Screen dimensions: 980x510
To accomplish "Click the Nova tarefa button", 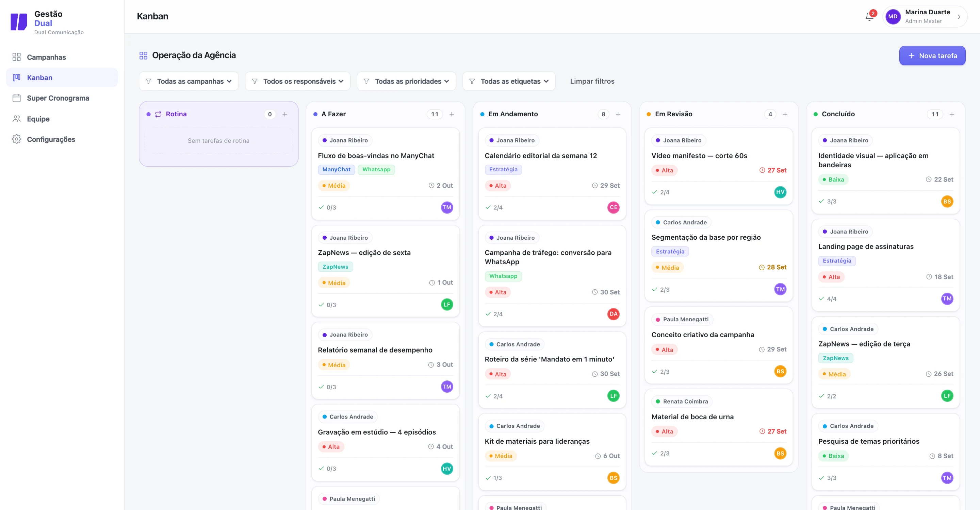I will [x=932, y=55].
